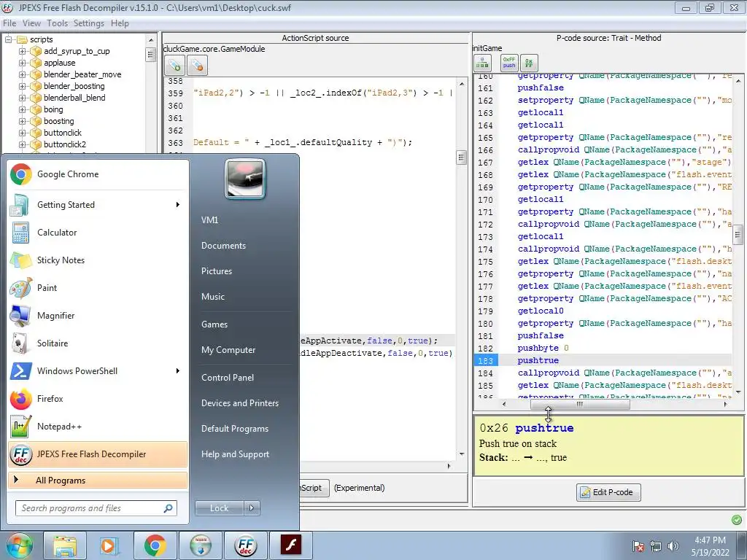Open the File menu
747x560 pixels.
click(9, 23)
